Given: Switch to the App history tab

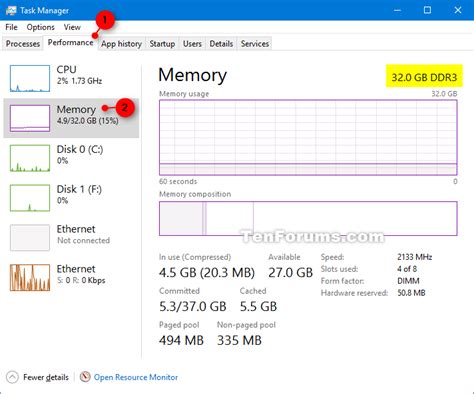Looking at the screenshot, I should (x=121, y=44).
